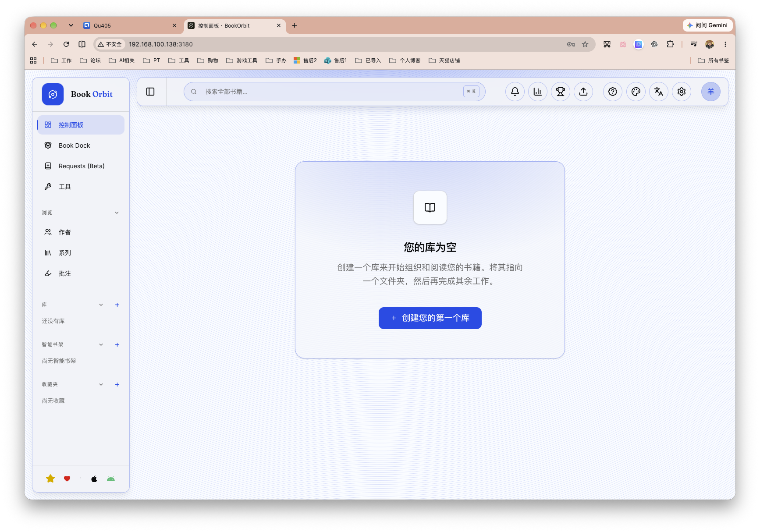
Task: Select 控制面板 in the sidebar
Action: tap(81, 125)
